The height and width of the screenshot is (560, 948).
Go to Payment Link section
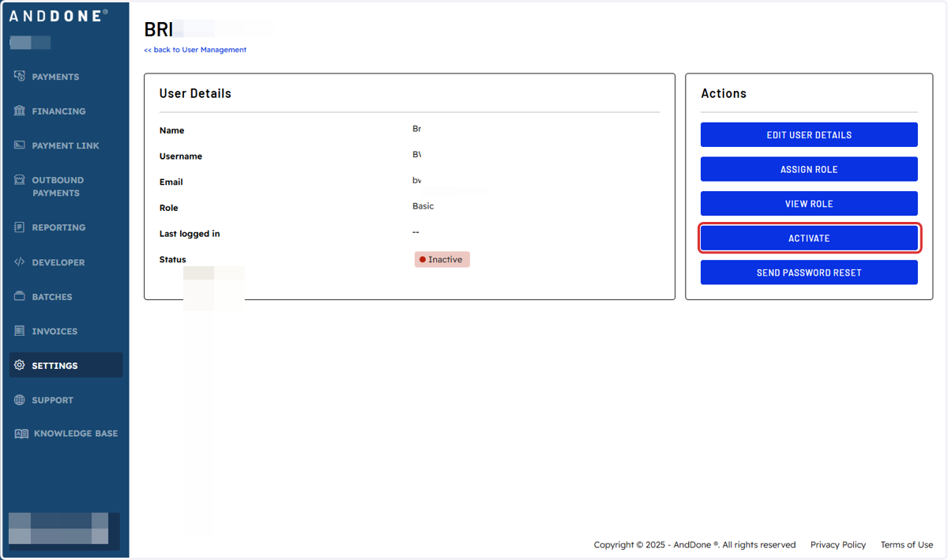(x=66, y=145)
